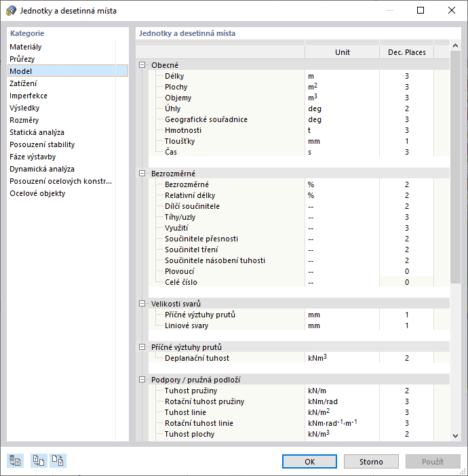Open the Ocelové objekty category

[x=67, y=193]
